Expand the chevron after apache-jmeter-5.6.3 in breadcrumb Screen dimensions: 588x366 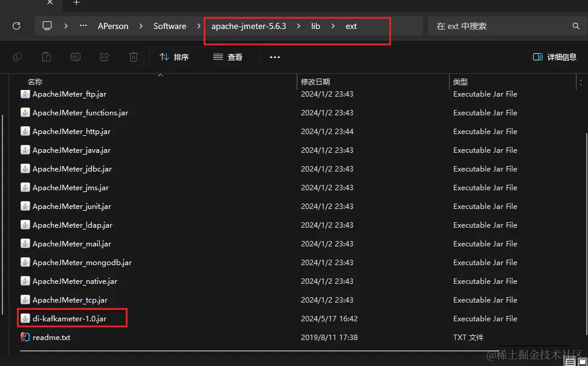pyautogui.click(x=299, y=26)
